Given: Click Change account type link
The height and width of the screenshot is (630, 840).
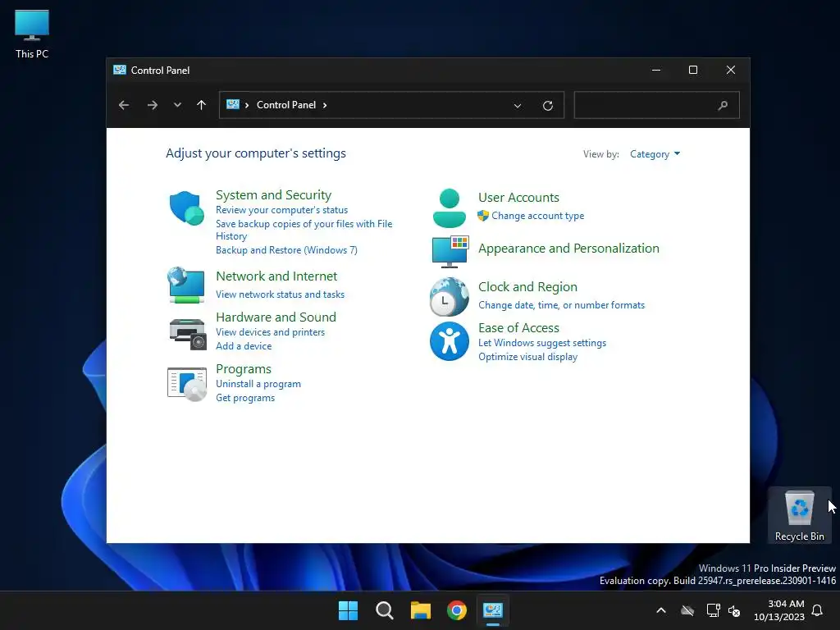Looking at the screenshot, I should coord(538,216).
